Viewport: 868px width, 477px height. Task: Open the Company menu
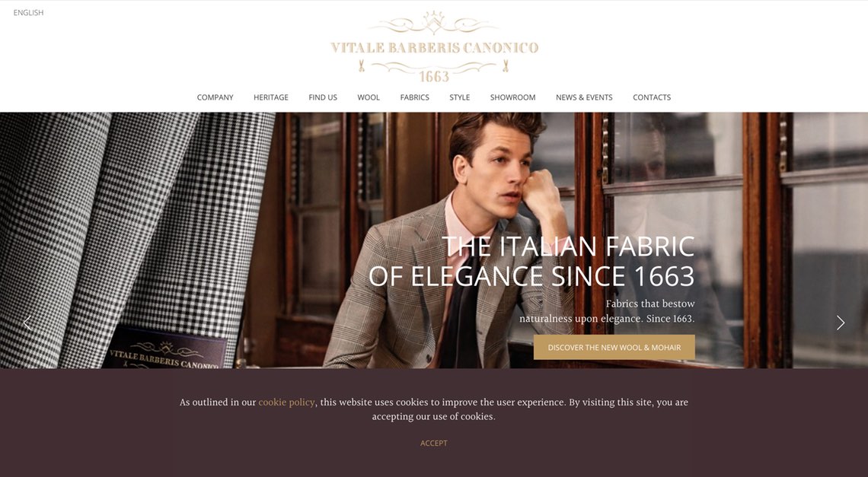(215, 97)
